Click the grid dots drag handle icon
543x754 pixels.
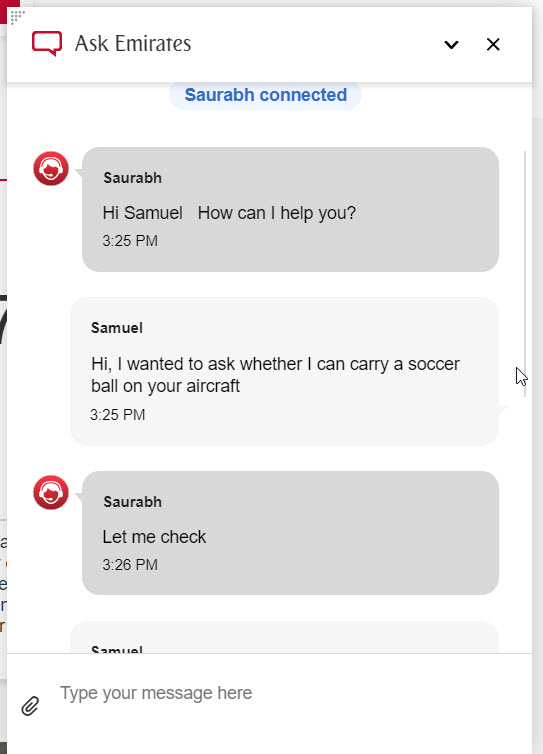(17, 16)
